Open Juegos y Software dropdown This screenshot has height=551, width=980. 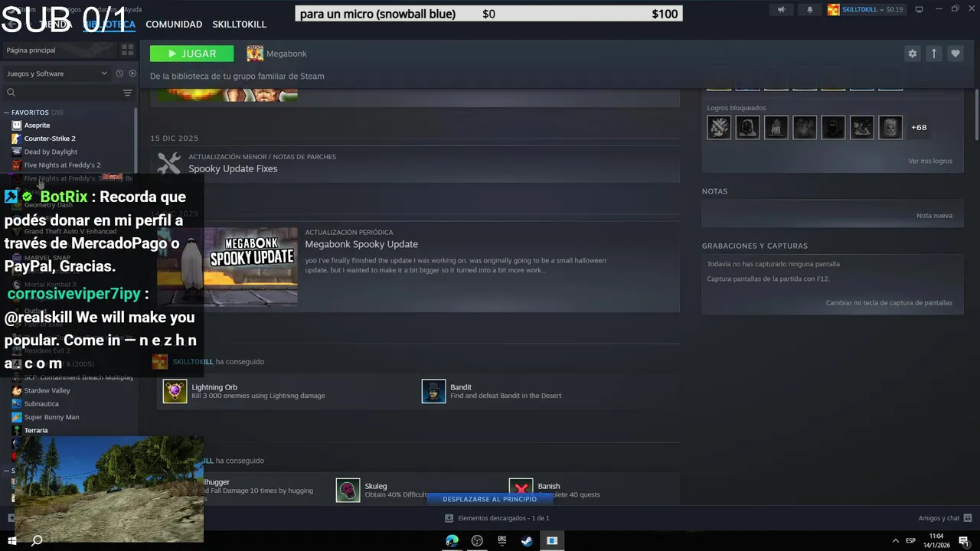coord(57,73)
